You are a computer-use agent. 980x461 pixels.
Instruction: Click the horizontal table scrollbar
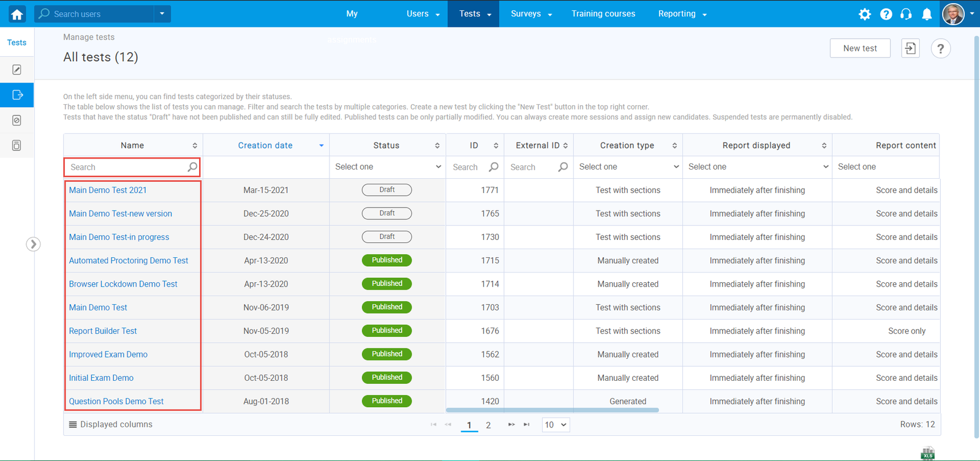552,410
